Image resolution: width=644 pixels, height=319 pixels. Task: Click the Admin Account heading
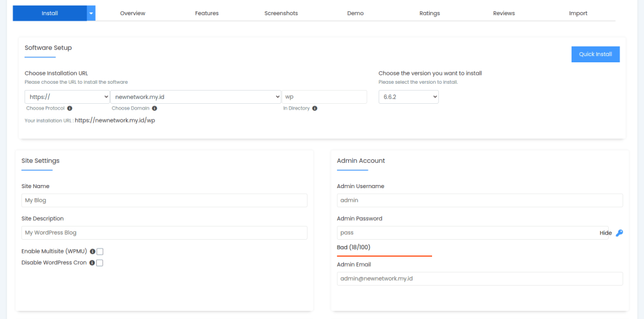coord(361,160)
